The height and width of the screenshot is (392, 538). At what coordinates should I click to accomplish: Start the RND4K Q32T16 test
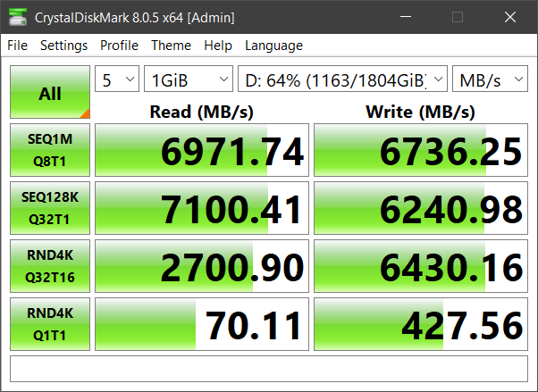click(50, 266)
